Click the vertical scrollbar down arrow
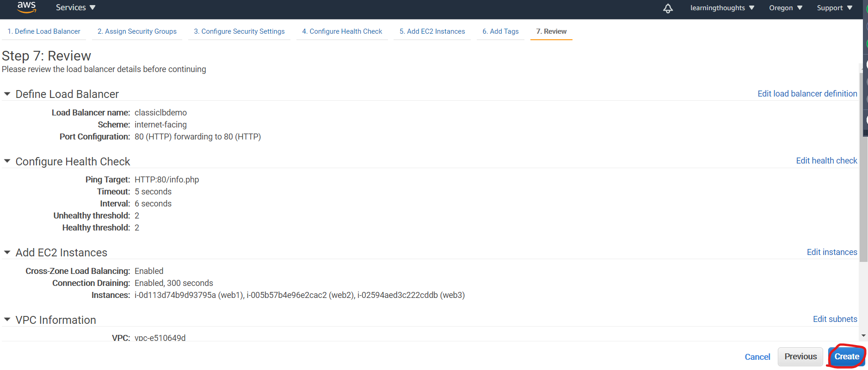Image resolution: width=868 pixels, height=370 pixels. (863, 336)
